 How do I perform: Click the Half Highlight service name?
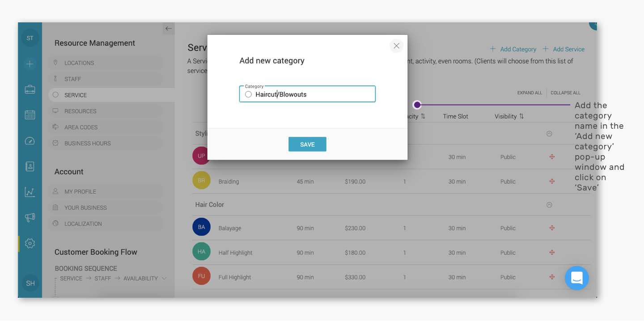235,253
